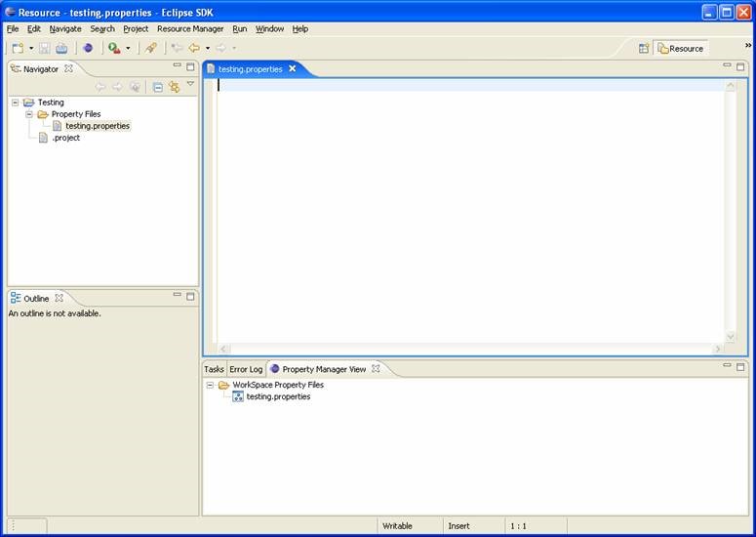This screenshot has height=537, width=756.
Task: Select testing.properties in Navigator tree
Action: tap(98, 126)
